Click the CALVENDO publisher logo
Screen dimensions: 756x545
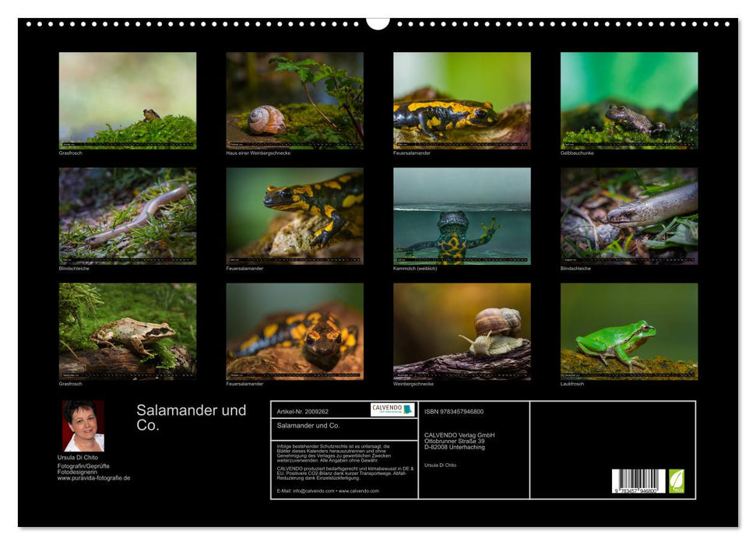392,409
